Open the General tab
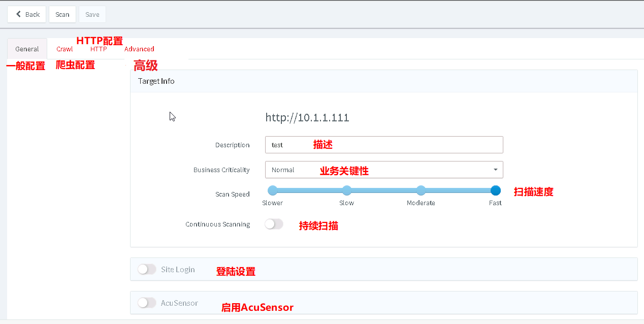 pos(27,49)
